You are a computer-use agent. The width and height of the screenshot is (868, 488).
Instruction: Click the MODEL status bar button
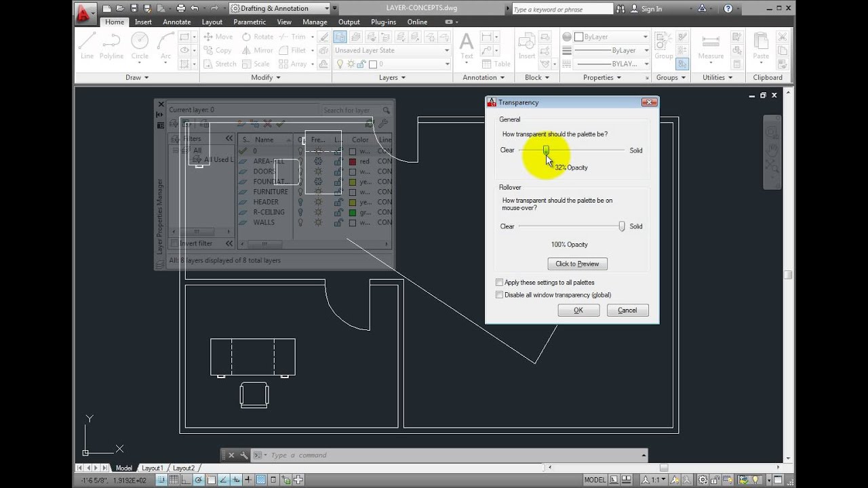click(x=595, y=480)
